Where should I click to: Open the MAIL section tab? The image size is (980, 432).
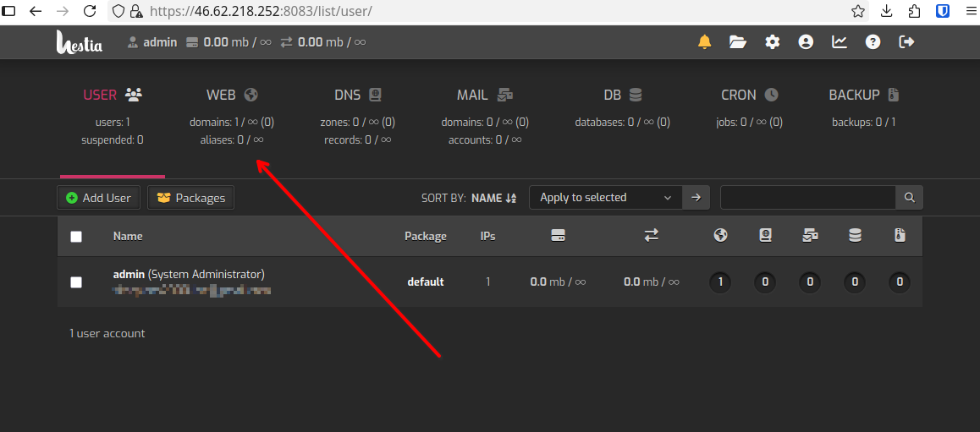click(x=484, y=96)
